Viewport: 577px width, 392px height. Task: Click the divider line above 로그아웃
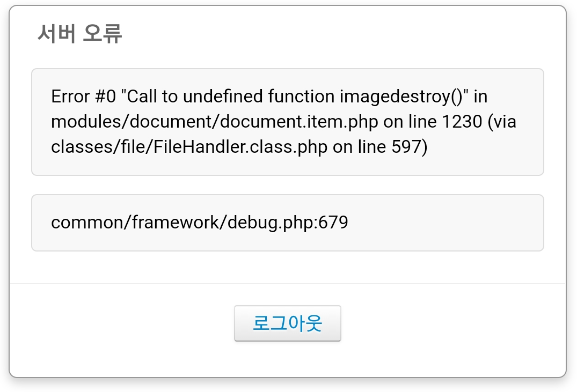(287, 283)
